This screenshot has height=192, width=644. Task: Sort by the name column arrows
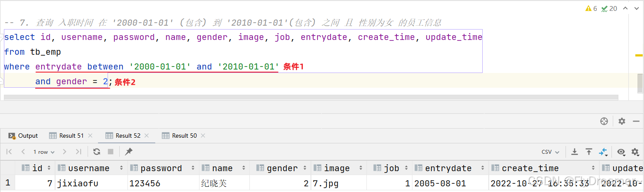click(243, 168)
